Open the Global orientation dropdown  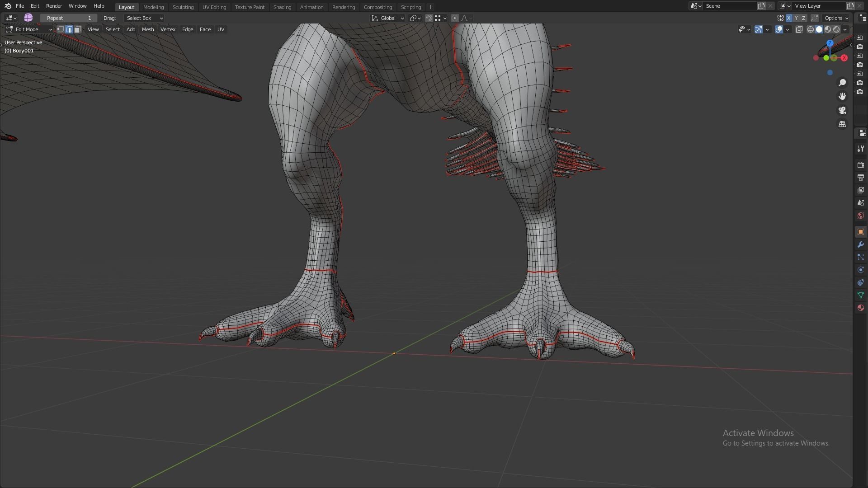(388, 18)
